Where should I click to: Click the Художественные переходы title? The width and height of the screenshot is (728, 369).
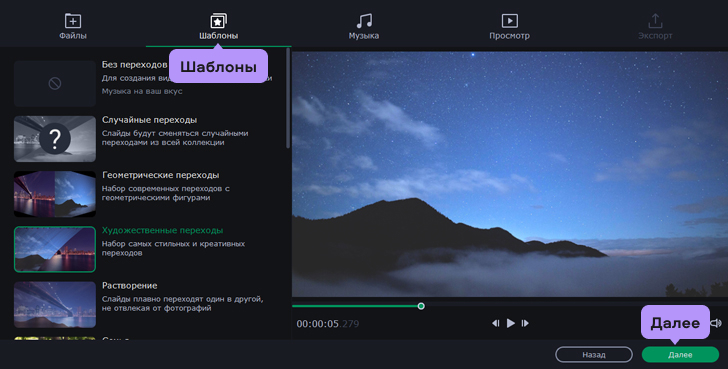pos(162,230)
